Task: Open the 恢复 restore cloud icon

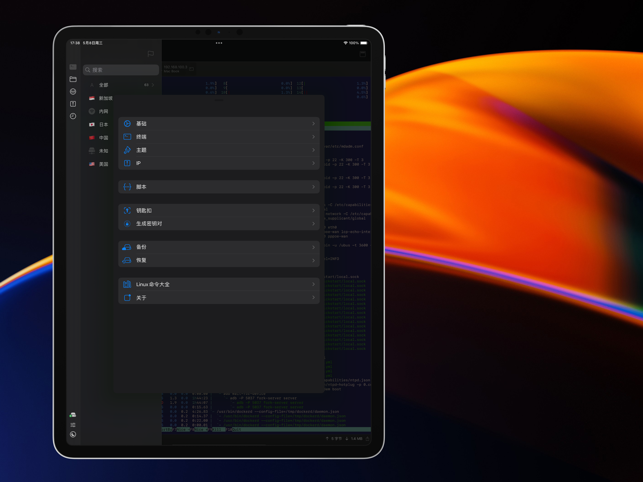Action: (x=127, y=260)
